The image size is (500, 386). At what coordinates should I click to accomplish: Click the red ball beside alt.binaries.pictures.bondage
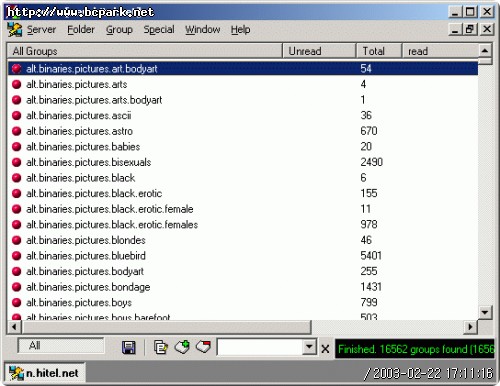pyautogui.click(x=16, y=287)
